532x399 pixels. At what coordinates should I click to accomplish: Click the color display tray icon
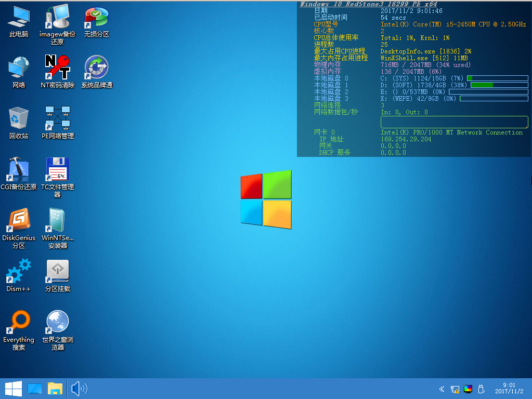(x=468, y=389)
